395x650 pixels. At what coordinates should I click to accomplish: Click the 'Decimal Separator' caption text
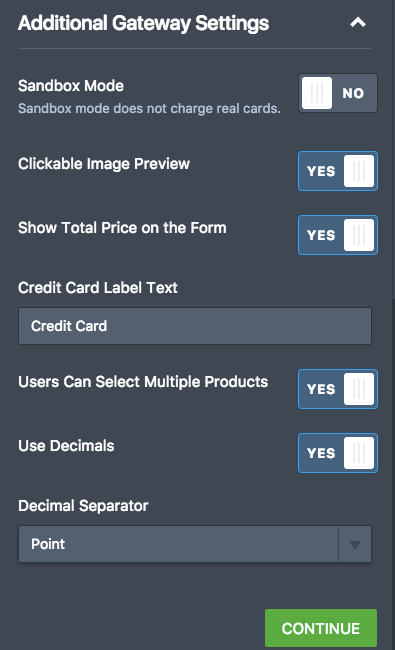(x=83, y=506)
